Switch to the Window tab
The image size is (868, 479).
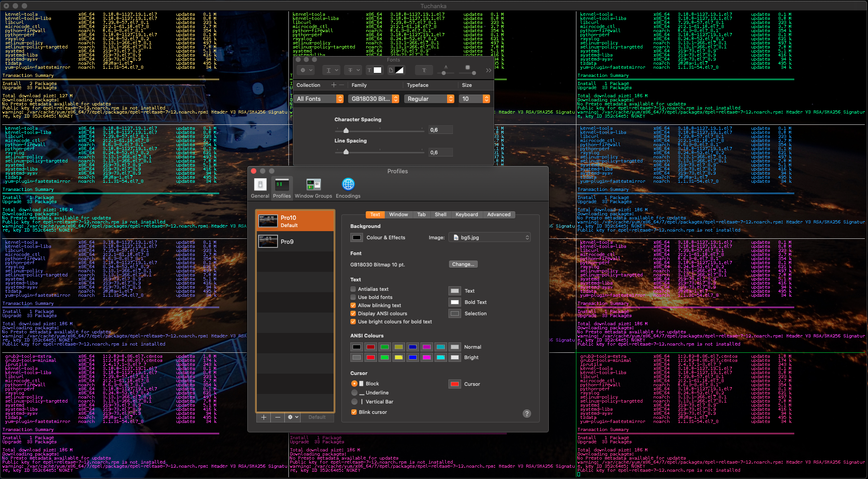coord(399,214)
